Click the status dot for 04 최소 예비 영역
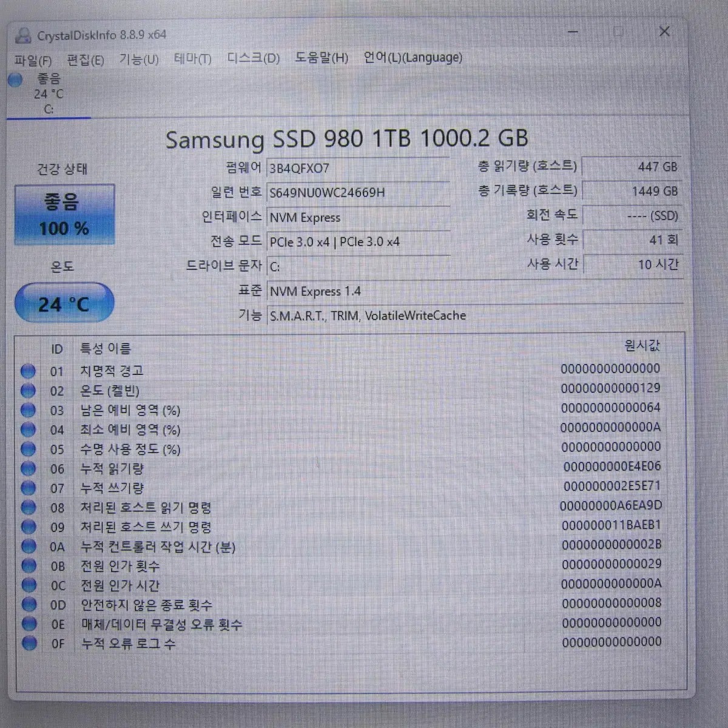 click(28, 430)
